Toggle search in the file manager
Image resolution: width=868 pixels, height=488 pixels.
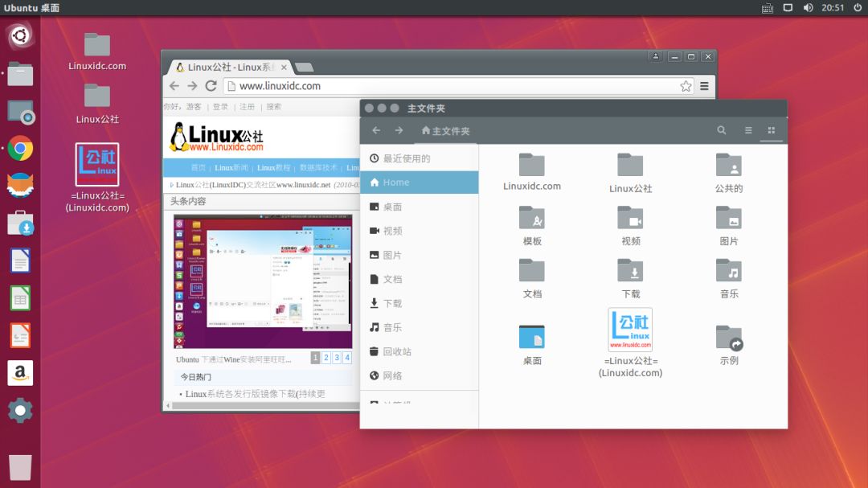coord(721,129)
